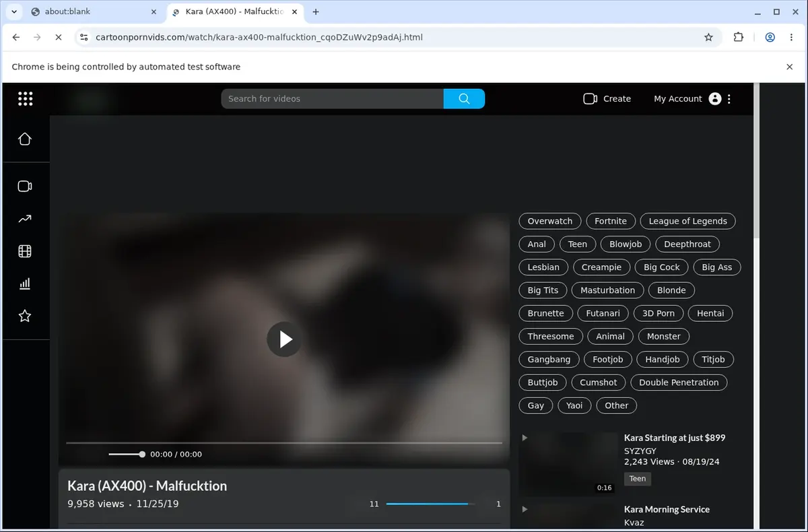Click the browser Back arrow

tap(16, 37)
